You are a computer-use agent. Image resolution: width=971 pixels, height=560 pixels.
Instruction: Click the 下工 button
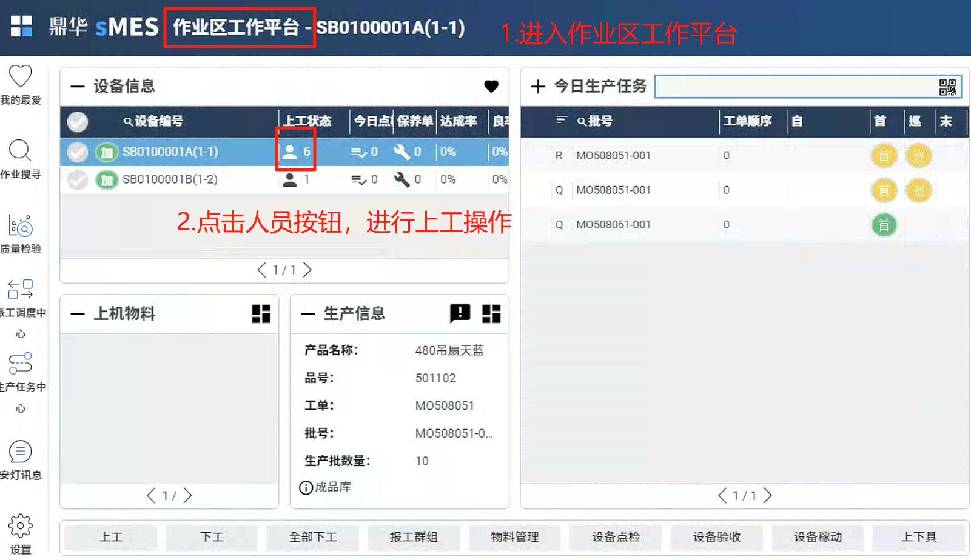pyautogui.click(x=212, y=537)
